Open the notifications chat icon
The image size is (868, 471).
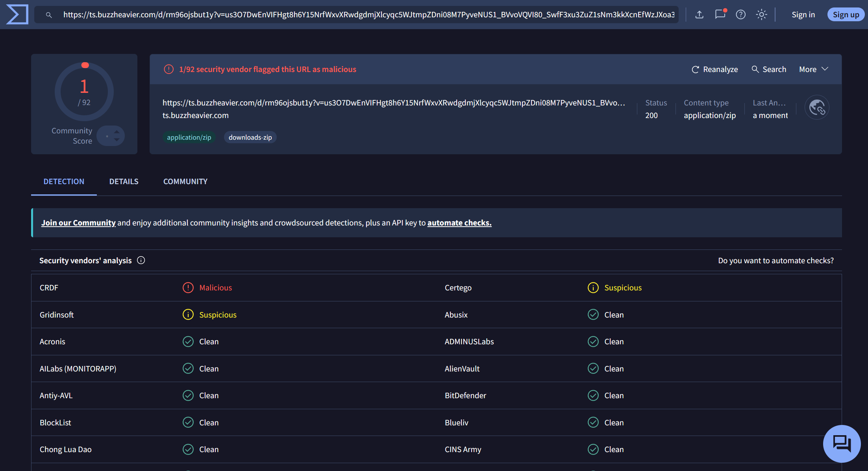click(720, 15)
